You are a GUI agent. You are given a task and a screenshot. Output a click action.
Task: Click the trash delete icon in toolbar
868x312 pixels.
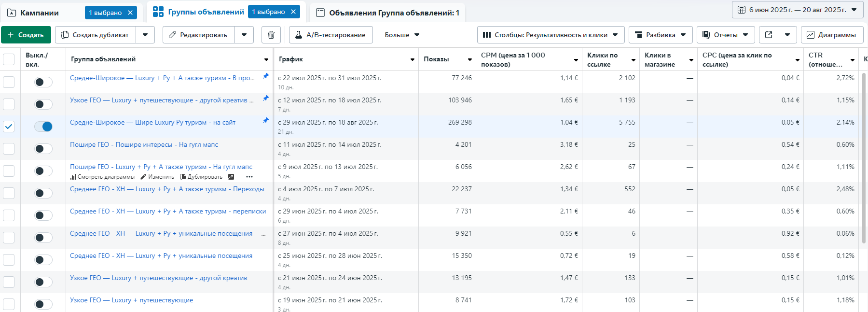pos(271,35)
